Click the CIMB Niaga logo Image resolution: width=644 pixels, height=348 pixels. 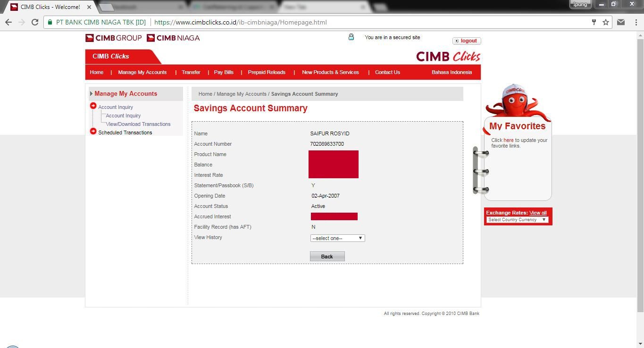[x=173, y=38]
